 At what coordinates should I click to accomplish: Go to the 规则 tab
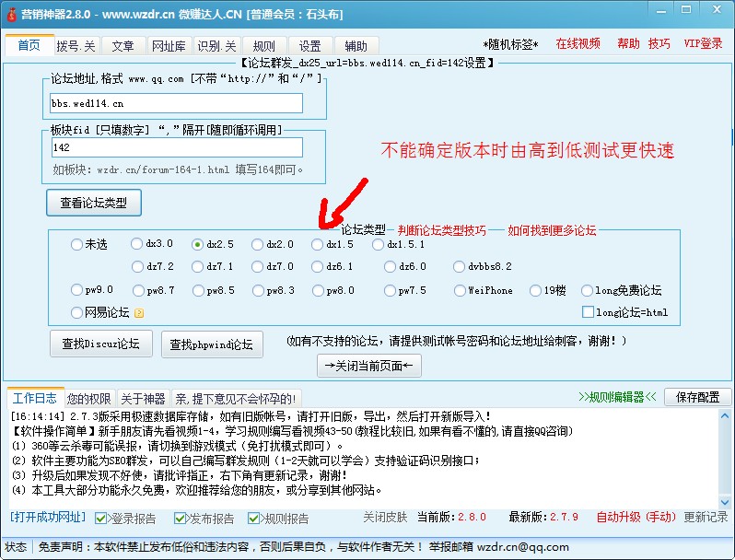pyautogui.click(x=264, y=46)
